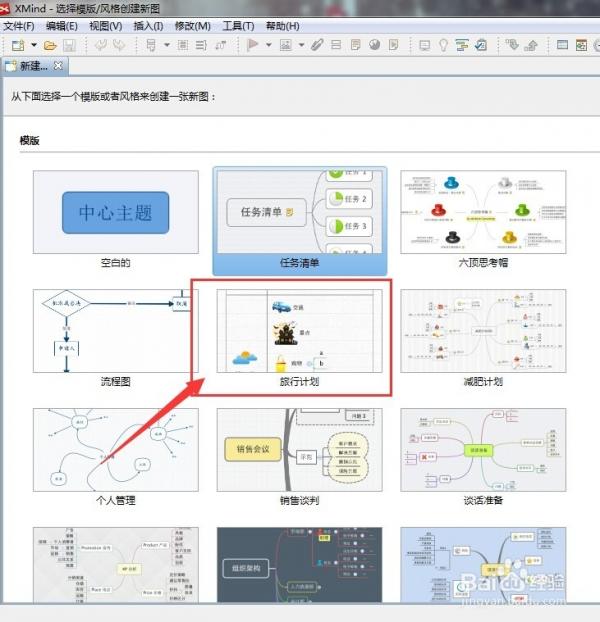Click the Gantt chart icon

click(462, 45)
